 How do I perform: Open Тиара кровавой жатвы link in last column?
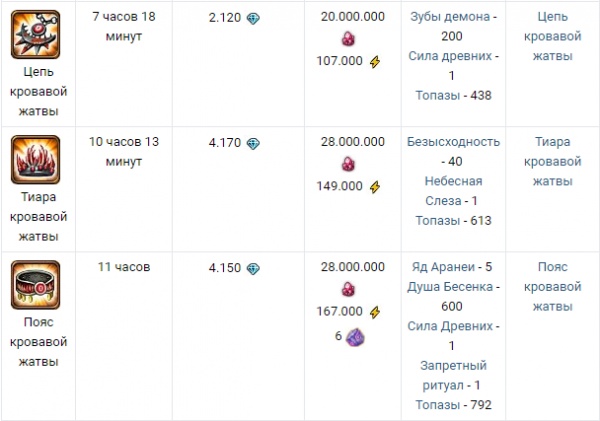(553, 162)
